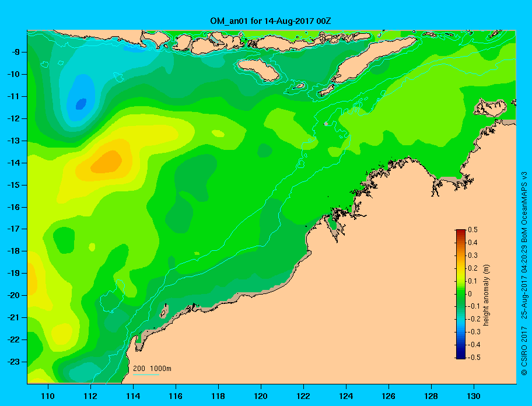Click the '0.5' colorbar tick value
Viewport: 532px width, 406px height.
pos(473,230)
